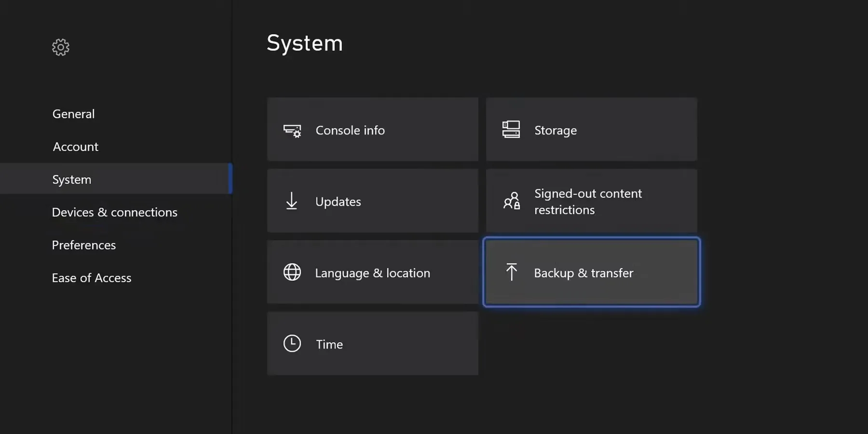Click the Updates download arrow icon

tap(292, 201)
